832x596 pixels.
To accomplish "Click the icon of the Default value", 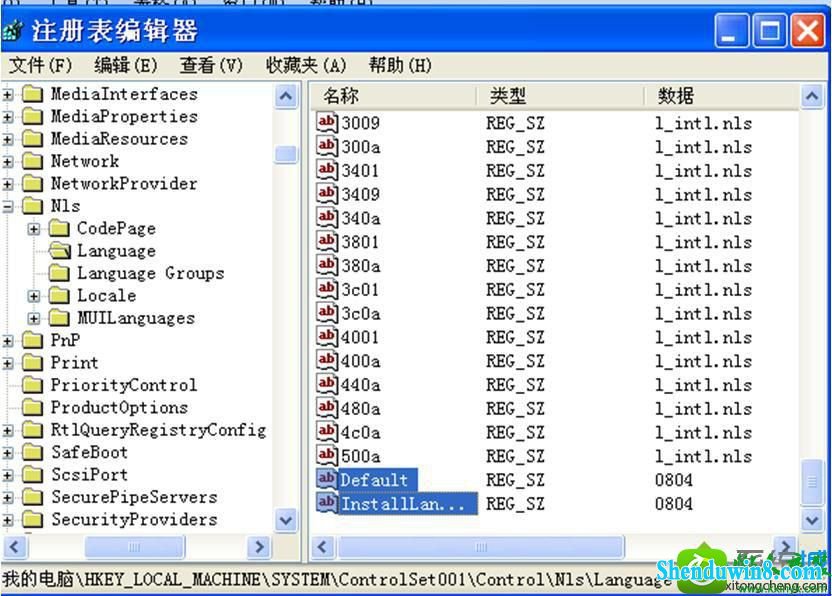I will point(327,480).
